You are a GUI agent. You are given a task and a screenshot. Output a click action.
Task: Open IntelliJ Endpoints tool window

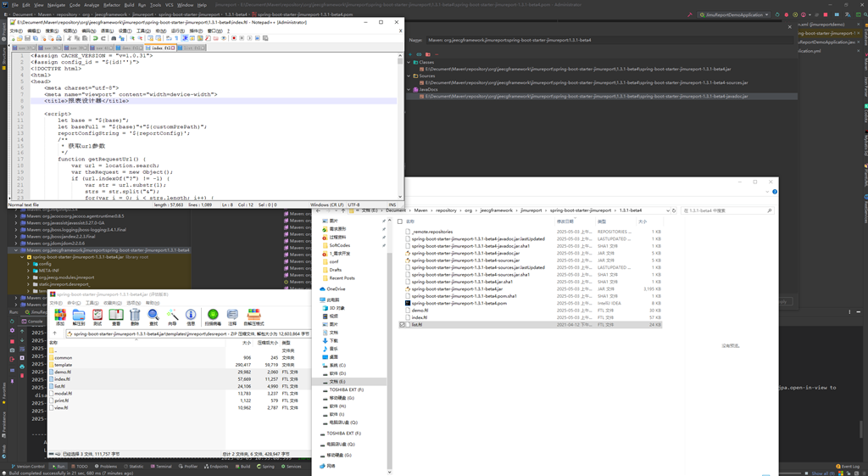[216, 467]
